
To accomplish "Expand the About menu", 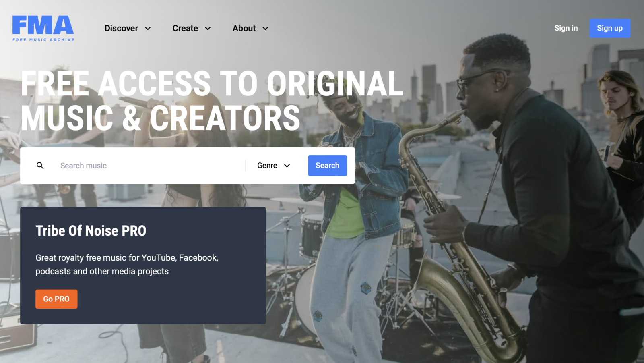I will [x=250, y=28].
